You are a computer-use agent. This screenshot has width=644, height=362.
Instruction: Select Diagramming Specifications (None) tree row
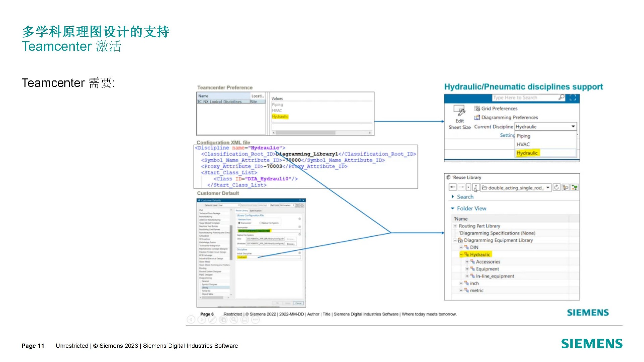coord(497,233)
